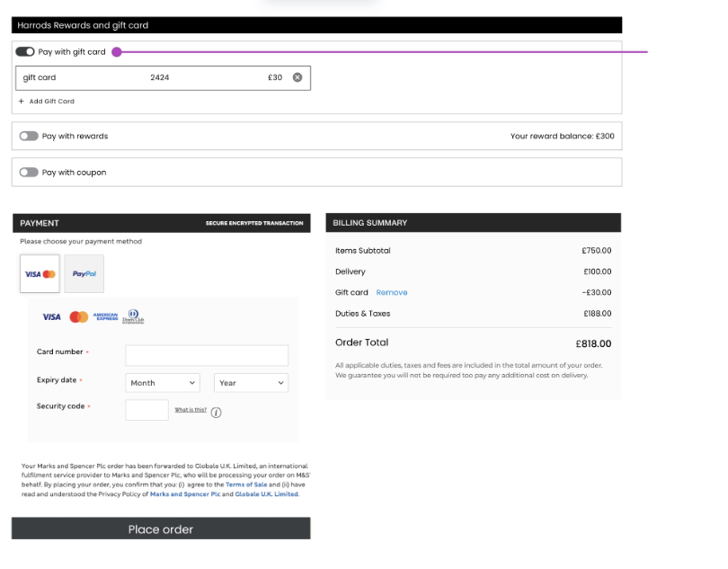
Task: Click the Diners Club card logo
Action: [133, 317]
